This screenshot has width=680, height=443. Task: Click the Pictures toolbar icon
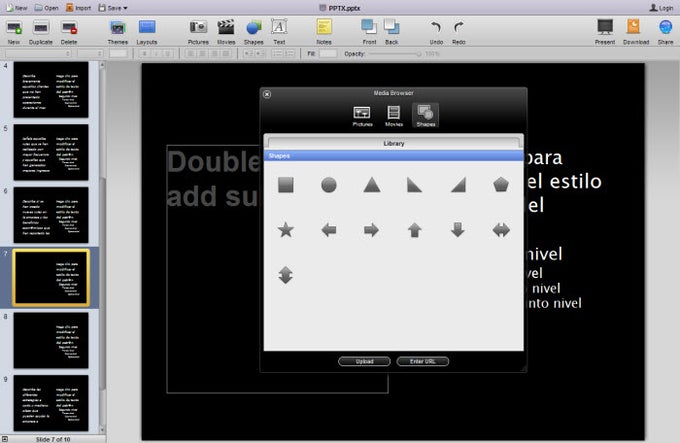[198, 32]
